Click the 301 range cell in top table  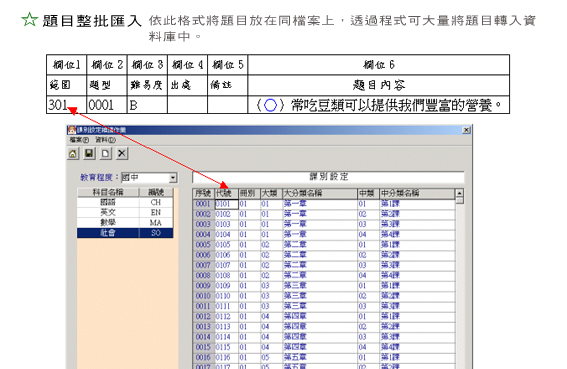[x=67, y=105]
